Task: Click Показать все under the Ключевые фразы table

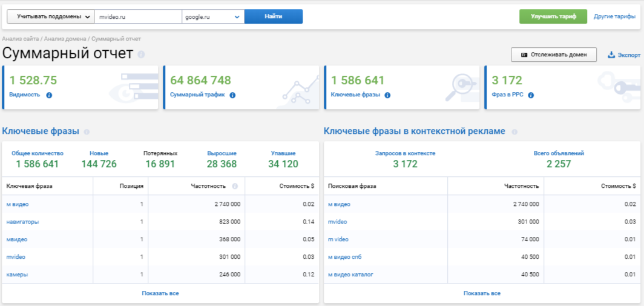Action: (160, 293)
